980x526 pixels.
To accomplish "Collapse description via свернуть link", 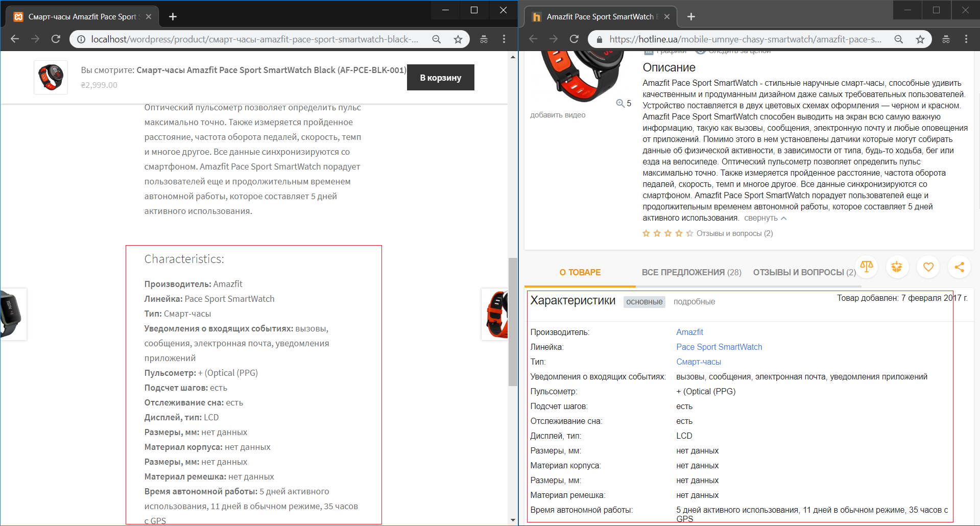I will 765,218.
